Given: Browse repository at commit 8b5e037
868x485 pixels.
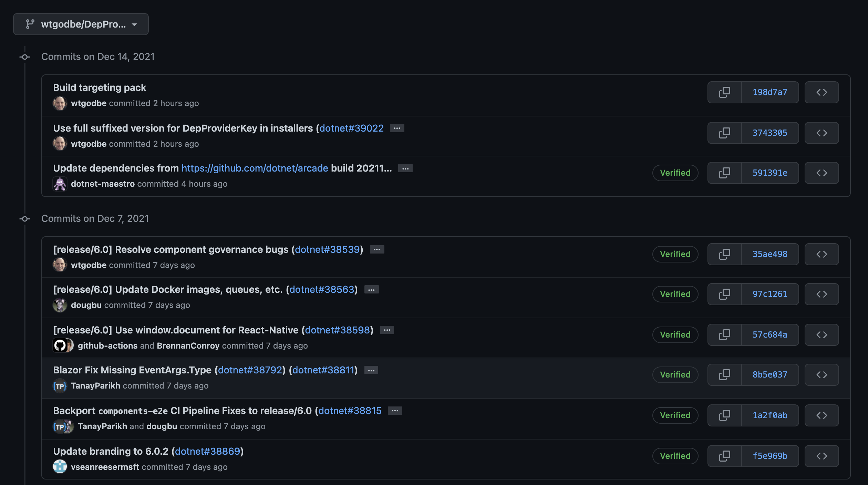Looking at the screenshot, I should (x=821, y=375).
